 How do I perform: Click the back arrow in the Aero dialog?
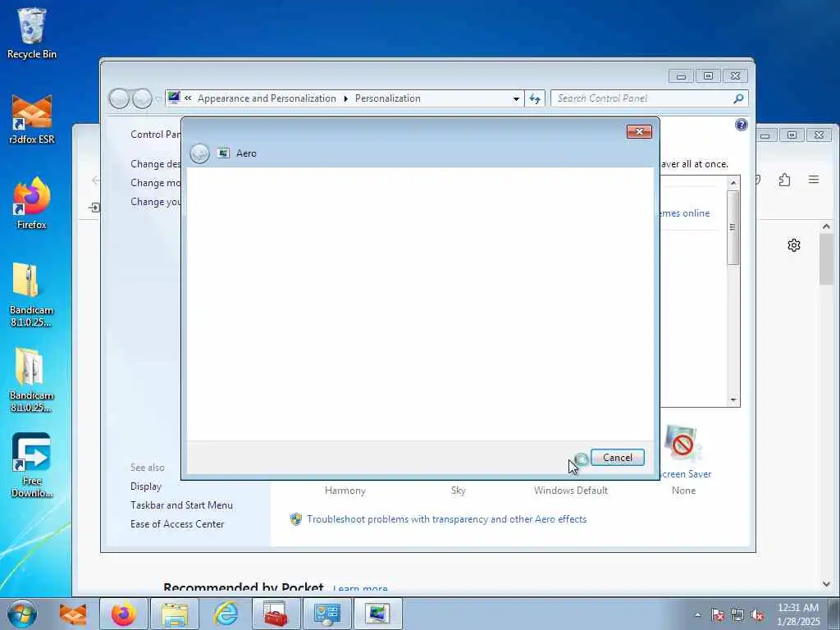[200, 153]
